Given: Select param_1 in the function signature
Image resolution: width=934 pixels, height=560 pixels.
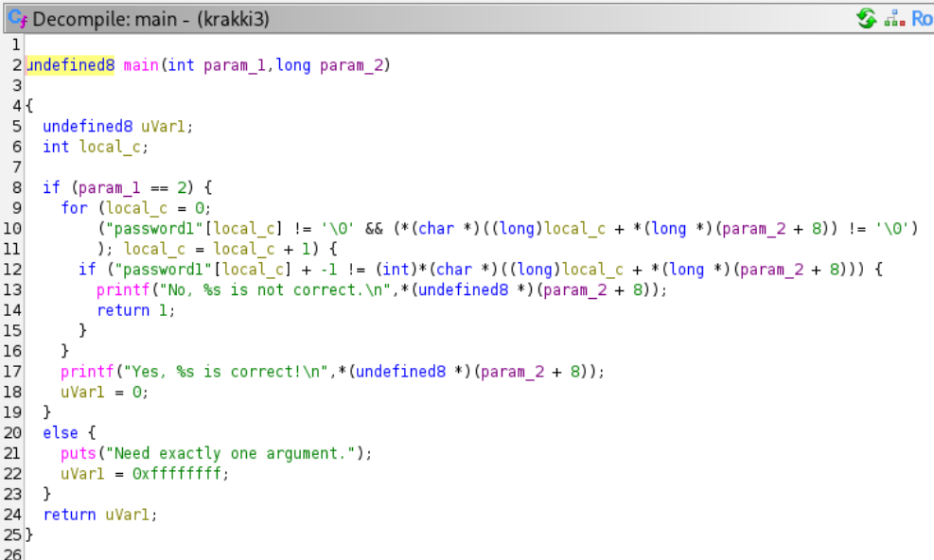Looking at the screenshot, I should click(x=235, y=65).
